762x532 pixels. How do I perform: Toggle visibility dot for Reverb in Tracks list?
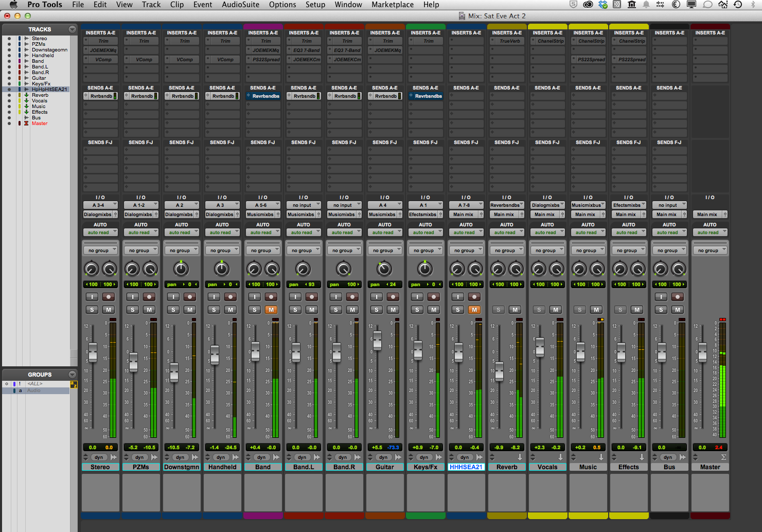click(x=9, y=95)
